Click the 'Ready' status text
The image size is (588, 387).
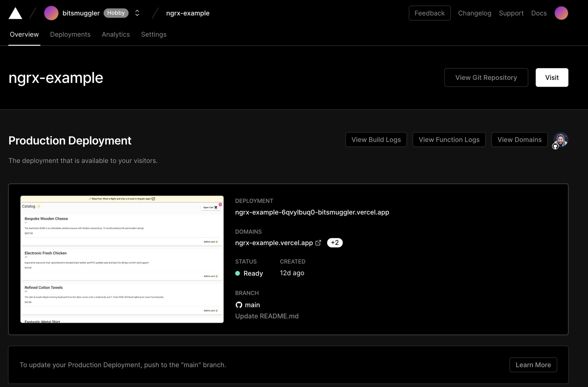(x=253, y=273)
